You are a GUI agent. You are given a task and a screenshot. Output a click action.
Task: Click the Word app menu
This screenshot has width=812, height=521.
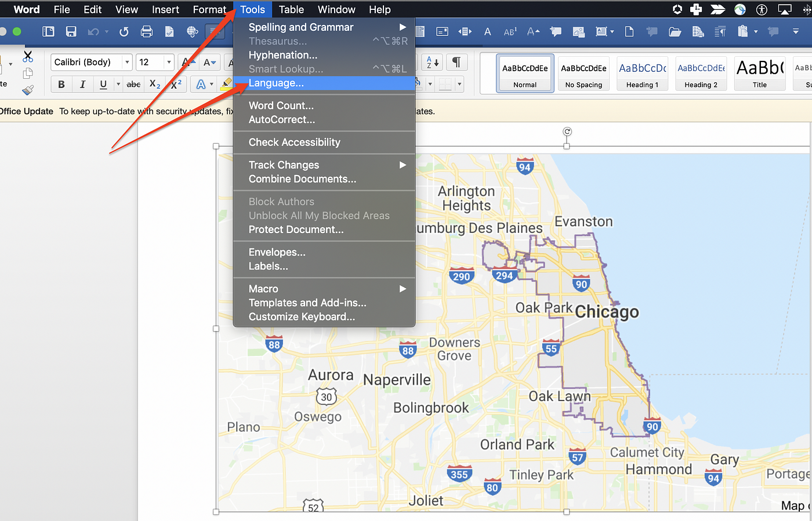tap(27, 9)
